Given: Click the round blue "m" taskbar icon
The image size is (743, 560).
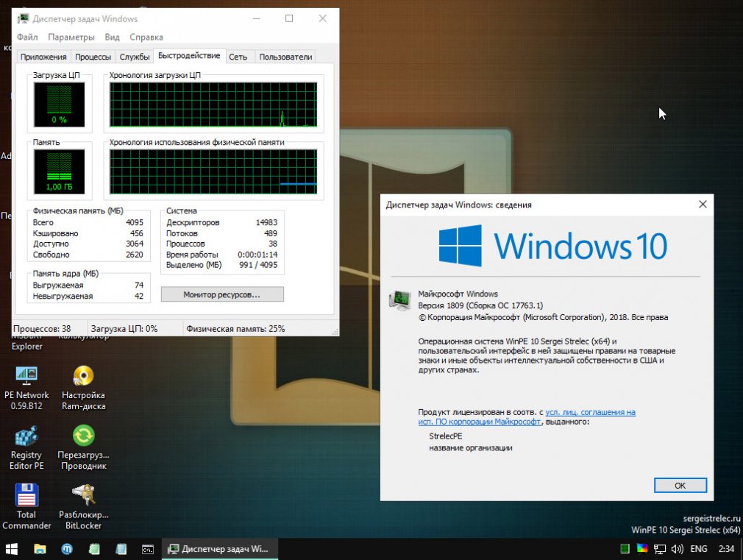Looking at the screenshot, I should click(67, 549).
